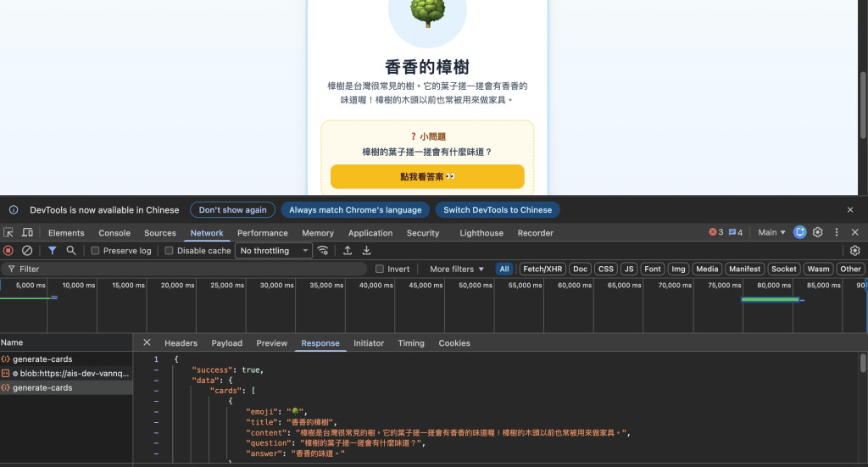This screenshot has width=868, height=467.
Task: Click the yellow 點我看答案 answer button
Action: point(427,176)
